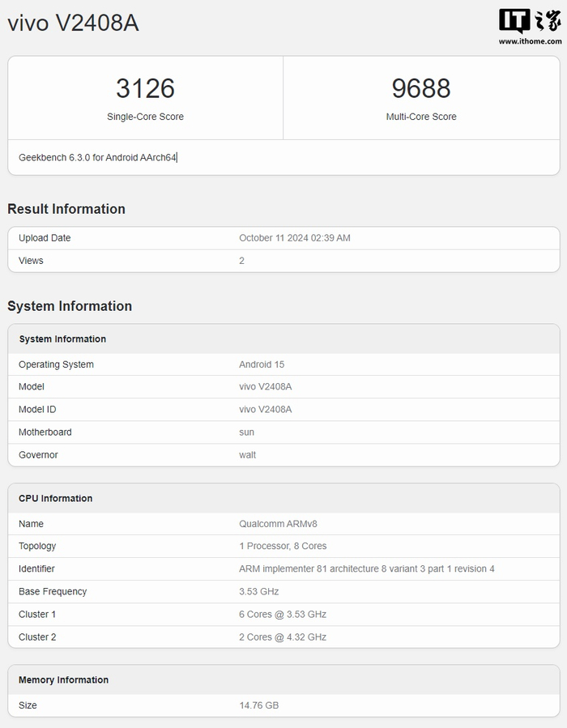Viewport: 567px width, 728px height.
Task: Click the ARM implementer identifier value
Action: click(366, 569)
